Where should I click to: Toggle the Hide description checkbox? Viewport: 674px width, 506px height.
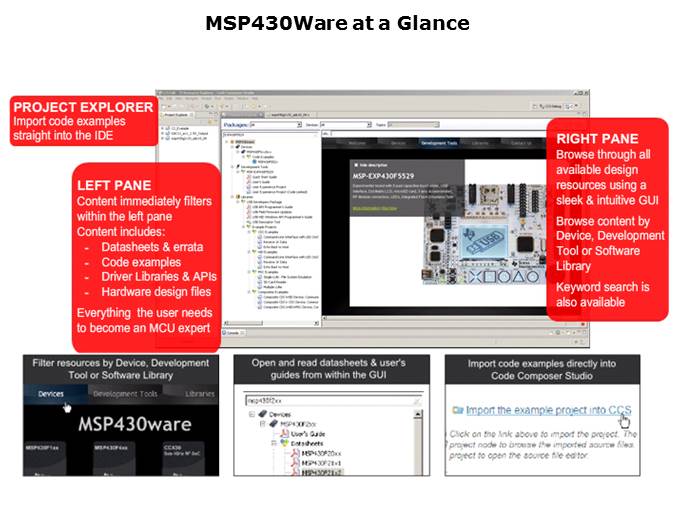(x=356, y=165)
